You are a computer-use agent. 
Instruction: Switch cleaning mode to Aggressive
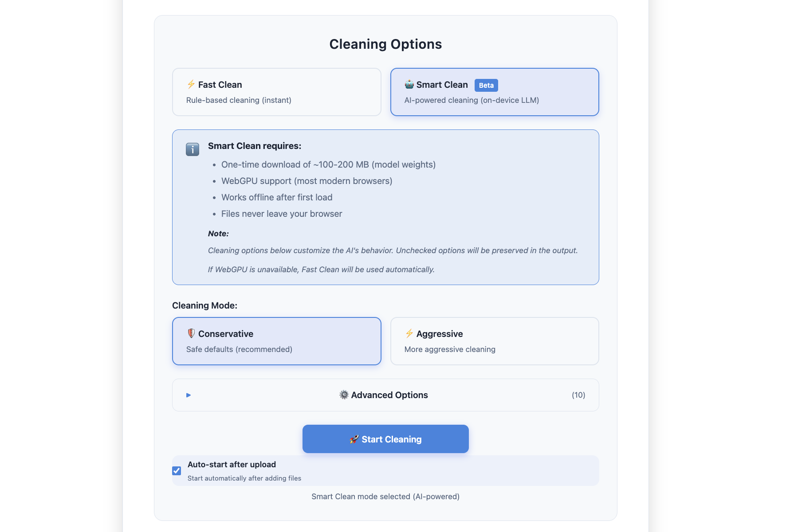(x=495, y=341)
